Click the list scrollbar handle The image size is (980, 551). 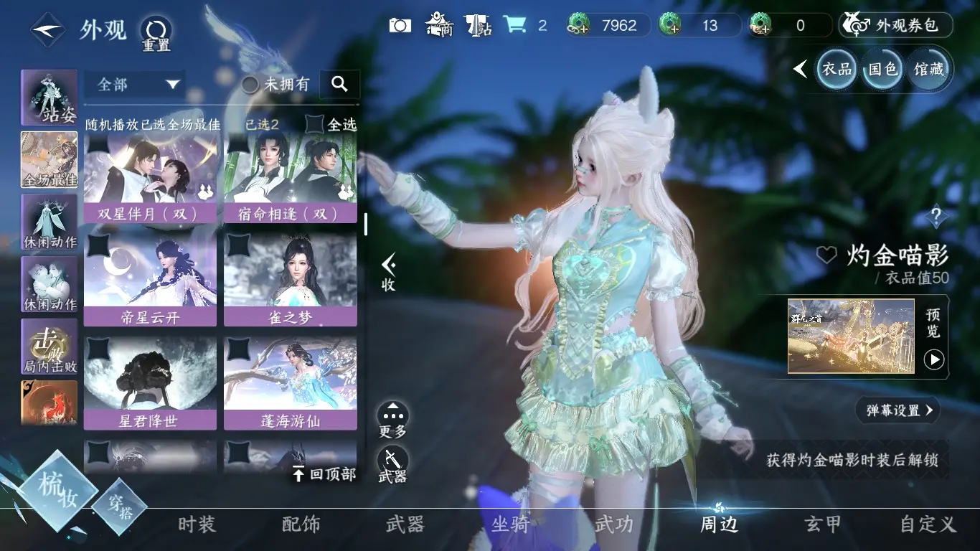[x=366, y=224]
